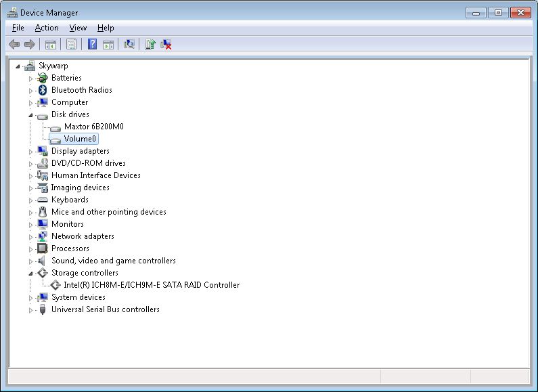Click the Keyboards icon

click(43, 200)
